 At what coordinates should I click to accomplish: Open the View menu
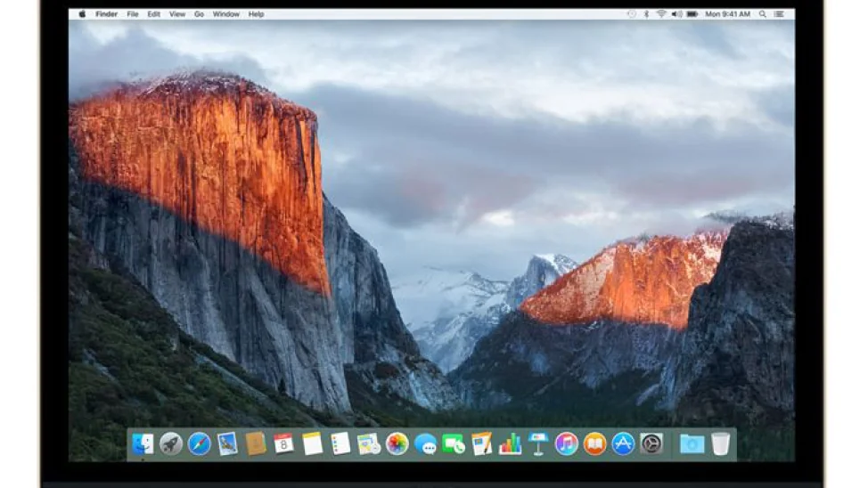click(x=177, y=14)
